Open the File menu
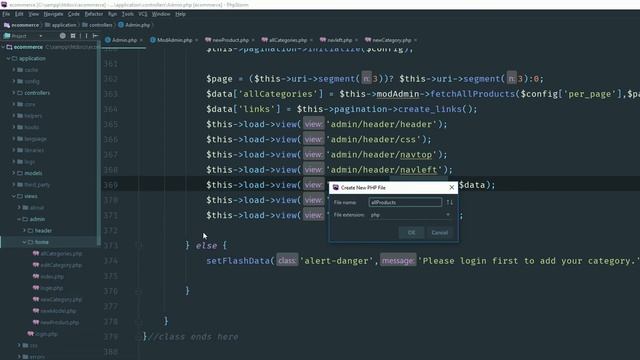Viewport: 640px width, 360px height. 6,14
